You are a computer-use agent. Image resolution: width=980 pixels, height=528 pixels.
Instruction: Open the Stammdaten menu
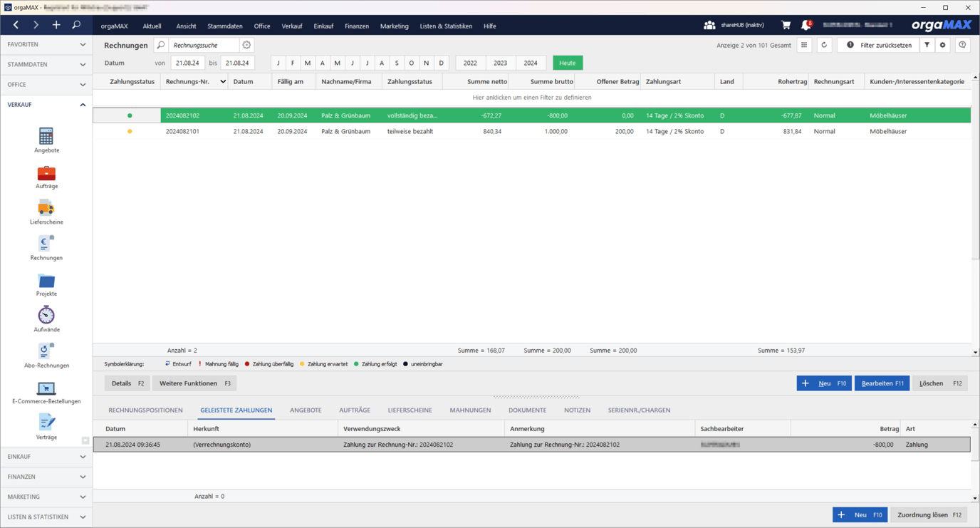pyautogui.click(x=224, y=26)
